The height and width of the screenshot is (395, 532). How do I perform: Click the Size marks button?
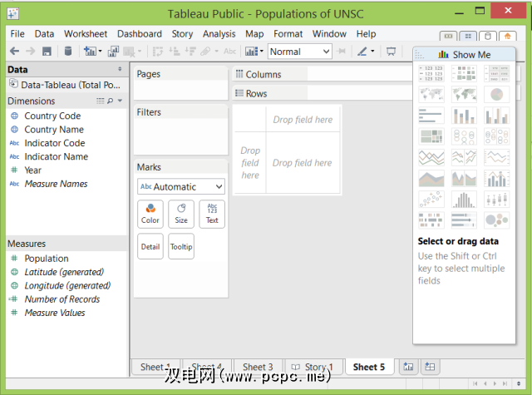point(181,214)
